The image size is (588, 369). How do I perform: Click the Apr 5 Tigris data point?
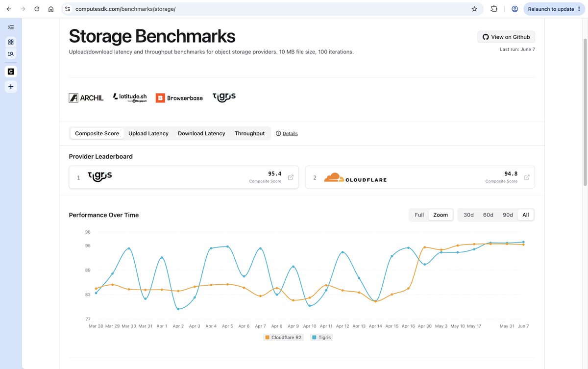(227, 246)
